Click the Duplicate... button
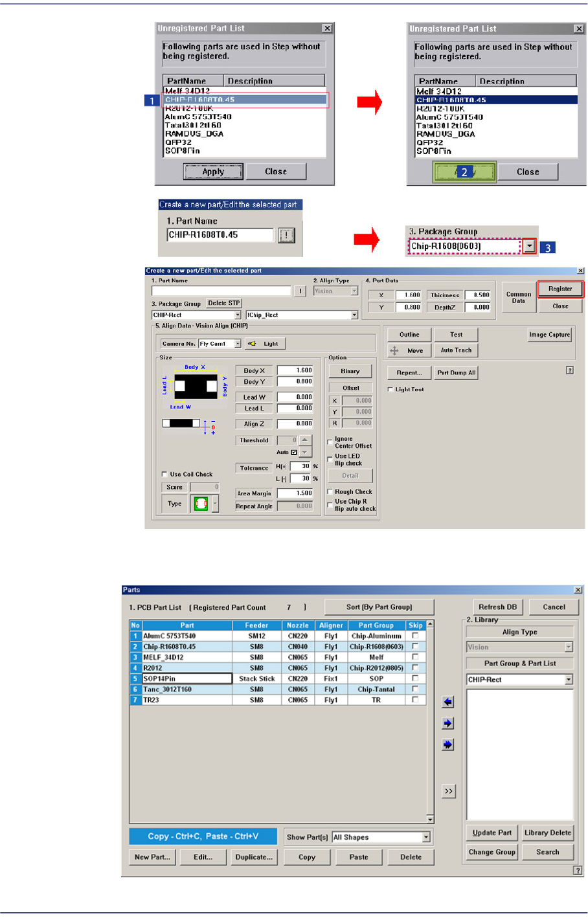This screenshot has height=920, width=588. (254, 857)
